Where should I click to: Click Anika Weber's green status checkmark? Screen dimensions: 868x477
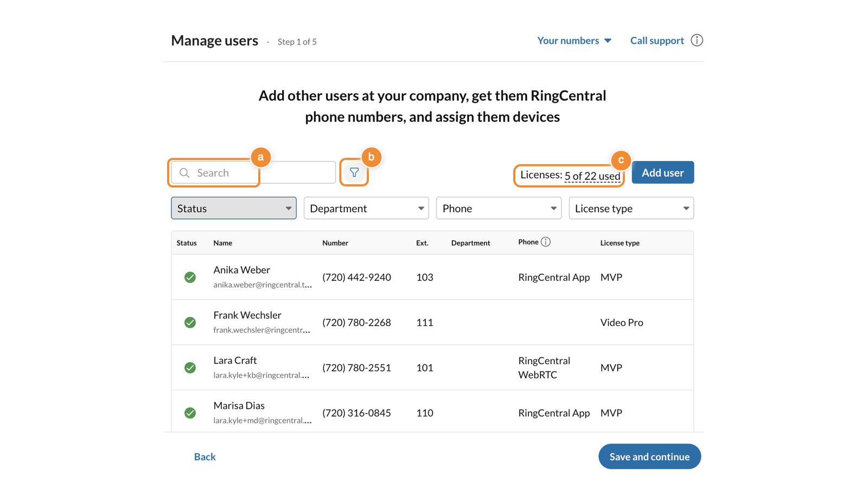tap(190, 278)
